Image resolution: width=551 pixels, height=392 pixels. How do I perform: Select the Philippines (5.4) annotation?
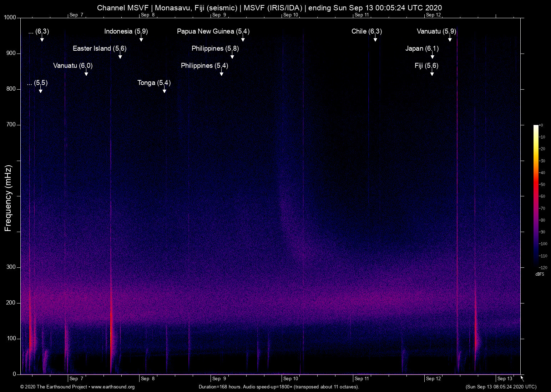pyautogui.click(x=204, y=65)
